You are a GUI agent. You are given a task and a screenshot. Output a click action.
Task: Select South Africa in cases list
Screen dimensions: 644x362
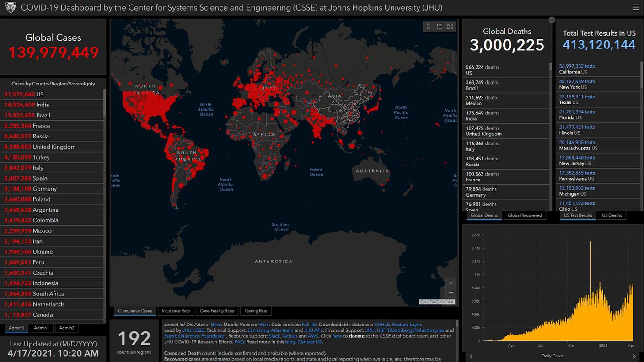[52, 294]
